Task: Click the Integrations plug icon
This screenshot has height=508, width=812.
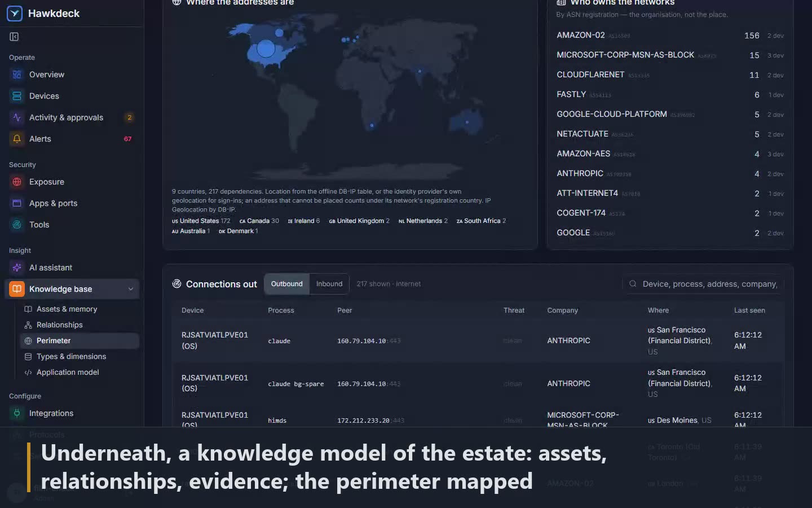Action: (x=17, y=413)
